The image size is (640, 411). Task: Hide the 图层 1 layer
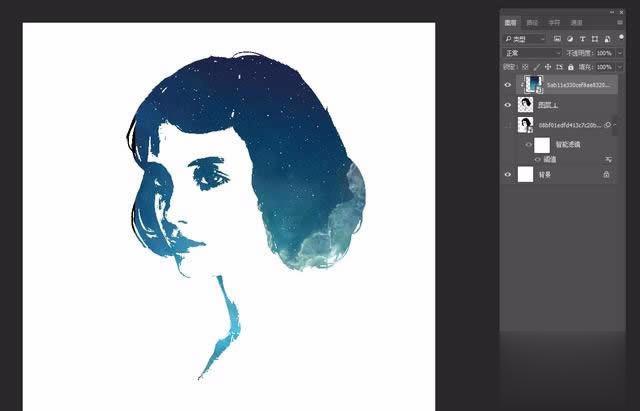pos(508,105)
